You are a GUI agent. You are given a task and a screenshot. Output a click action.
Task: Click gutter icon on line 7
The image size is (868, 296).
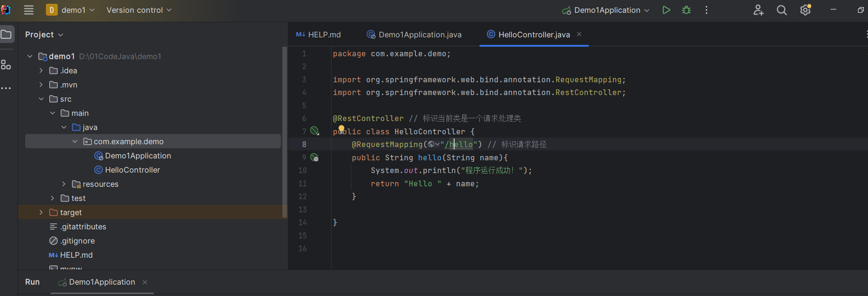coord(314,131)
